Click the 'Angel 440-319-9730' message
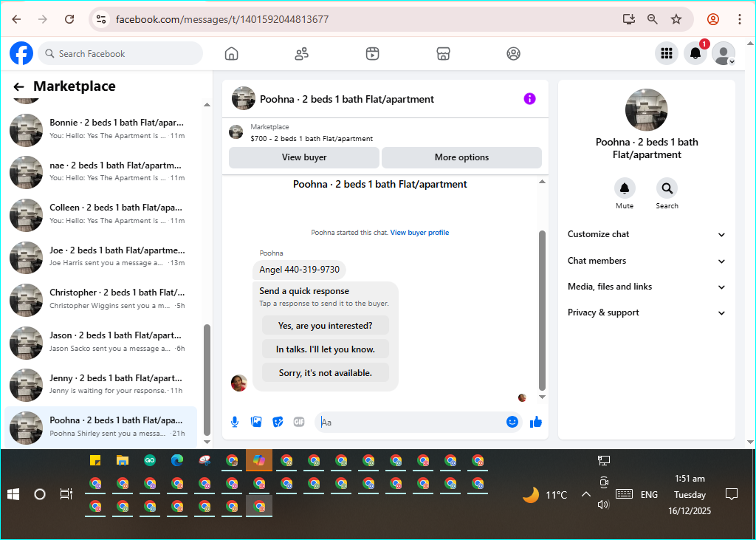Viewport: 756px width, 540px height. pos(299,270)
